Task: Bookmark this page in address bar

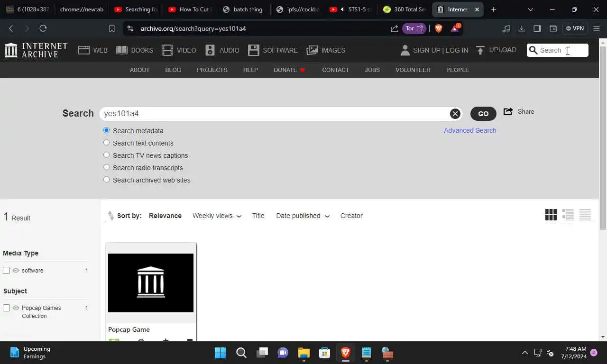Action: (x=112, y=28)
